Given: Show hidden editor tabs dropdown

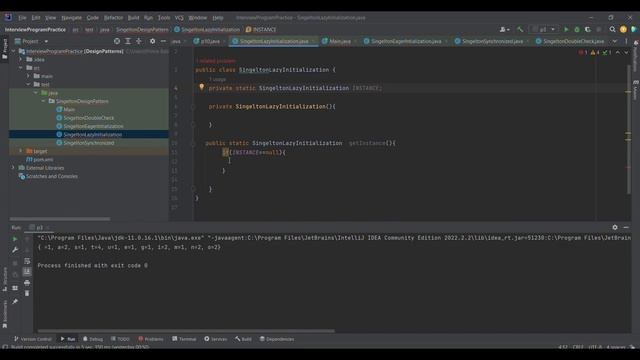Looking at the screenshot, I should pos(615,41).
